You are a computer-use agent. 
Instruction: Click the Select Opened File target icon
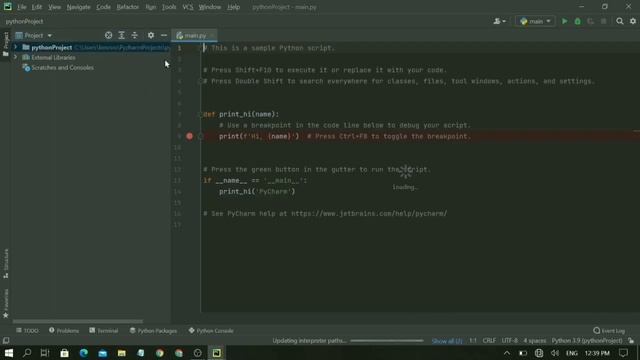point(108,36)
